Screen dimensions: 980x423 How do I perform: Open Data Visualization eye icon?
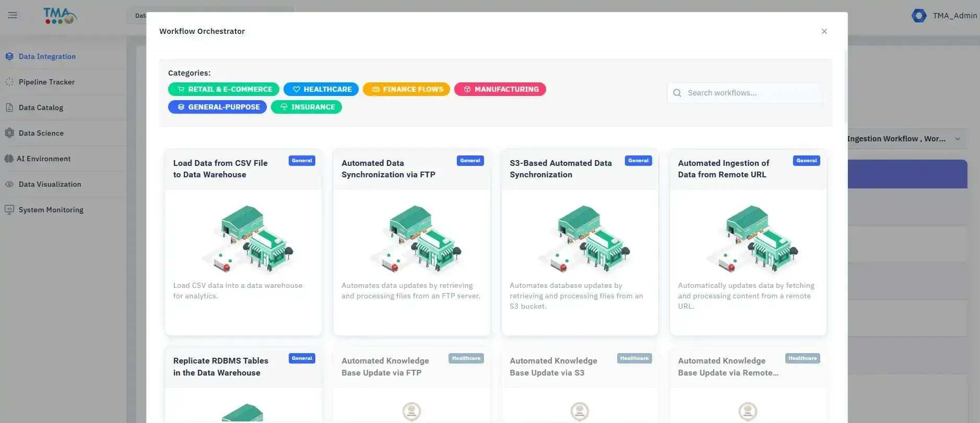coord(9,184)
